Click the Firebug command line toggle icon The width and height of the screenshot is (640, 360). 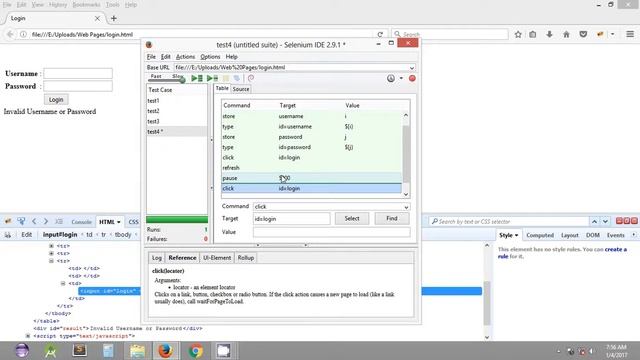click(x=59, y=221)
